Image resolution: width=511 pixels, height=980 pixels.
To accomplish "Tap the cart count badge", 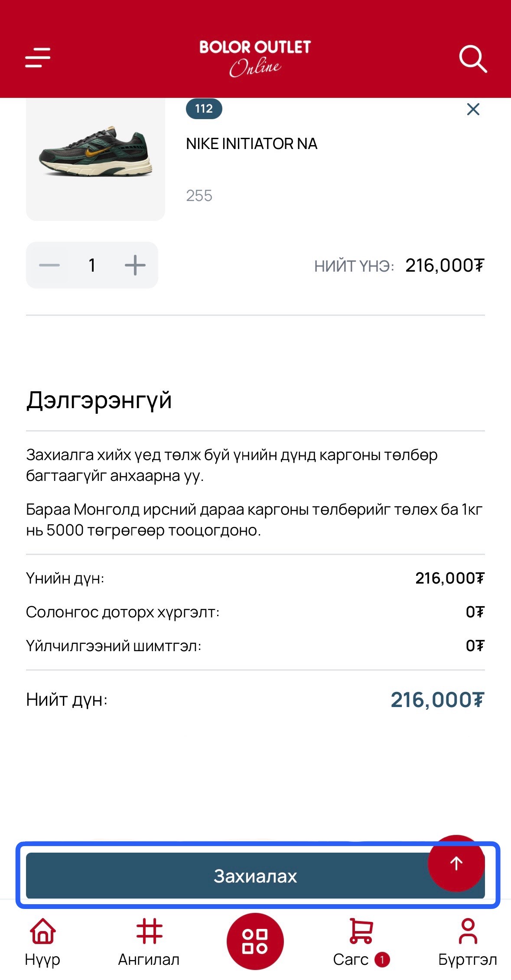I will [x=382, y=960].
